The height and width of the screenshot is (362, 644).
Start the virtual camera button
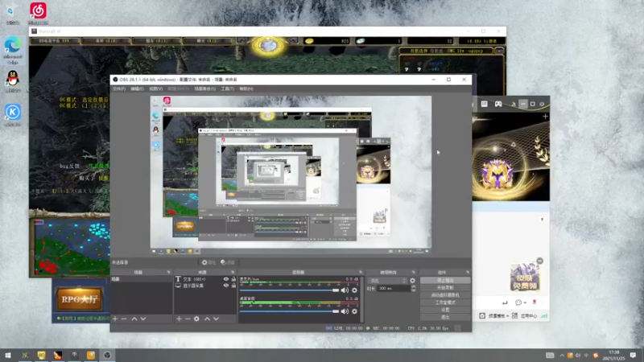pos(445,295)
